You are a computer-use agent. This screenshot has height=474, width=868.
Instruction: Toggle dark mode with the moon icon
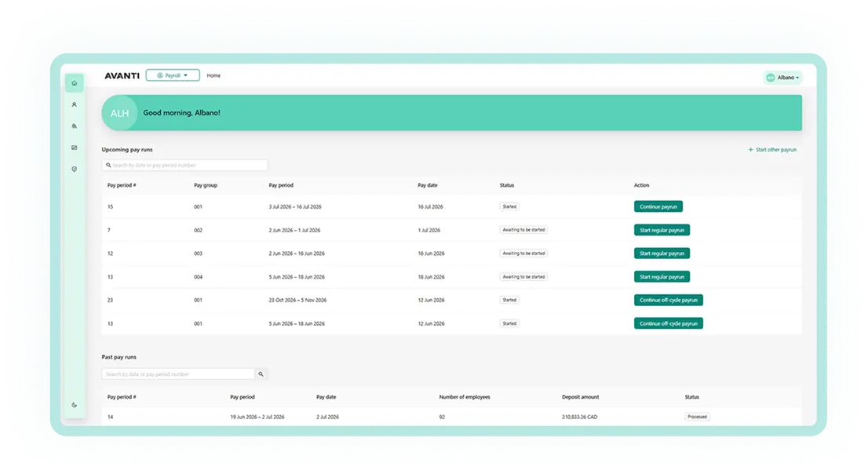pyautogui.click(x=75, y=405)
